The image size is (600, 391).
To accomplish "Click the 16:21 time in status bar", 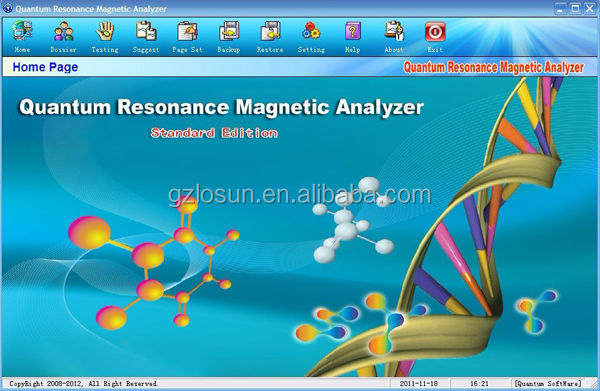I will pyautogui.click(x=479, y=383).
